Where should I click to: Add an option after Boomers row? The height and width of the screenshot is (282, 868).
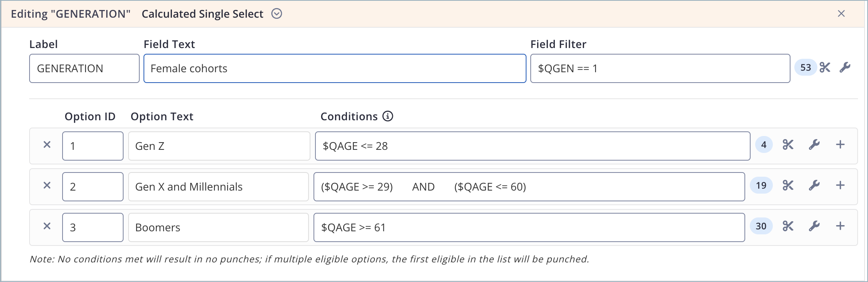(841, 227)
